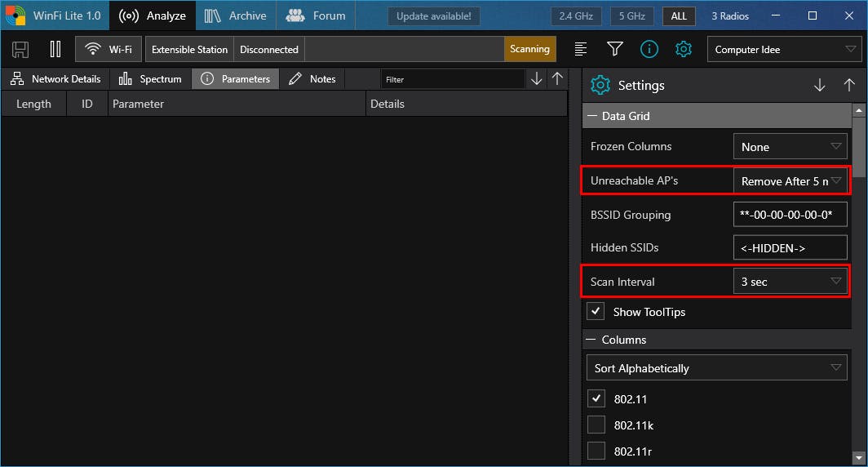This screenshot has height=467, width=868.
Task: Open Network Details tab
Action: point(56,78)
